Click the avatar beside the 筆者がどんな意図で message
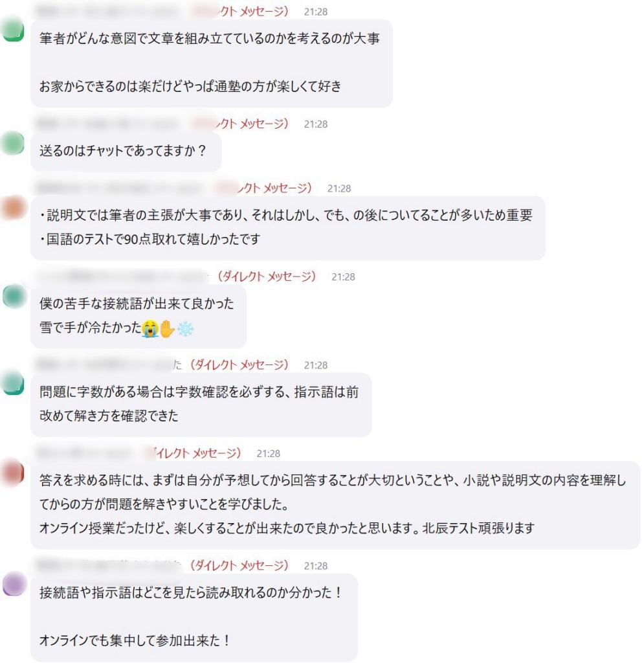This screenshot has width=644, height=663. [x=13, y=30]
